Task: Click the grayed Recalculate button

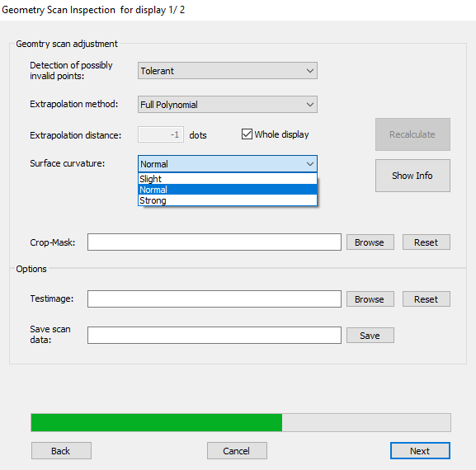Action: point(412,134)
